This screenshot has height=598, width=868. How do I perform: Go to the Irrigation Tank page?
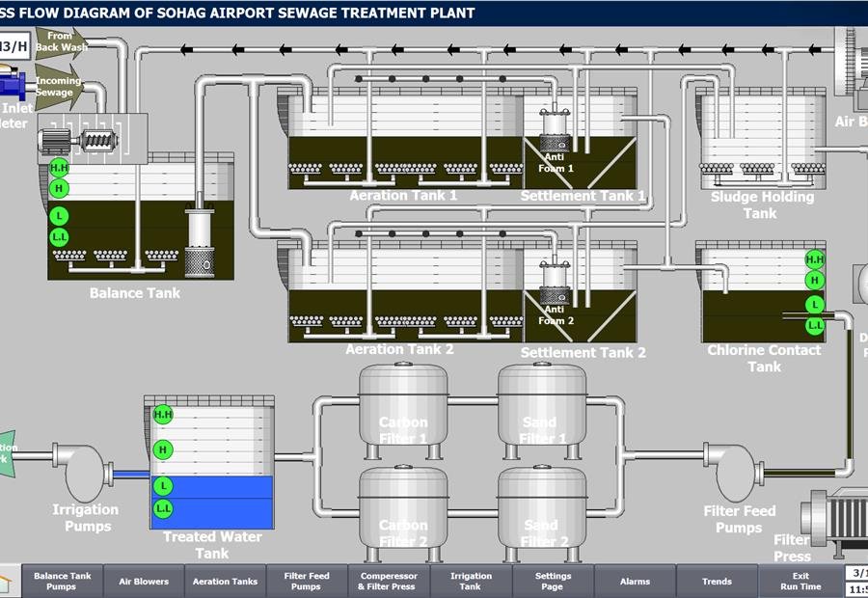[471, 581]
